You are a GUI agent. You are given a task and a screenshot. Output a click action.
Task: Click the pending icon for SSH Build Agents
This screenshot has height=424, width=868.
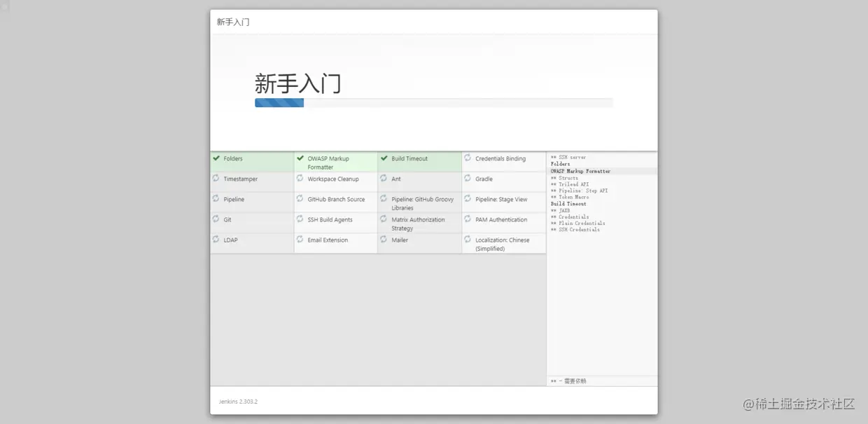[300, 219]
